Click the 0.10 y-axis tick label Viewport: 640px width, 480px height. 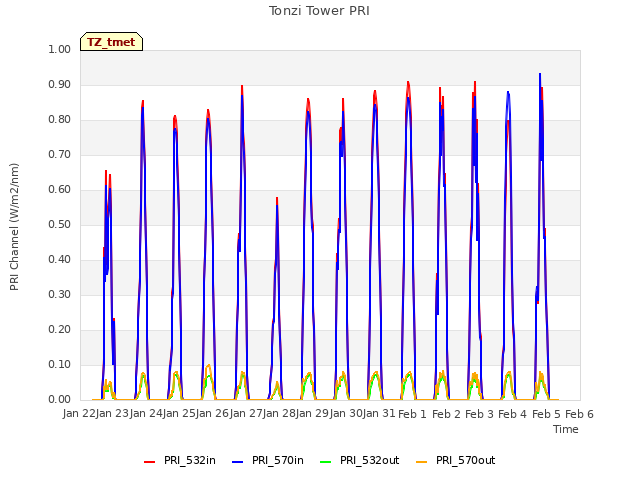pyautogui.click(x=59, y=364)
